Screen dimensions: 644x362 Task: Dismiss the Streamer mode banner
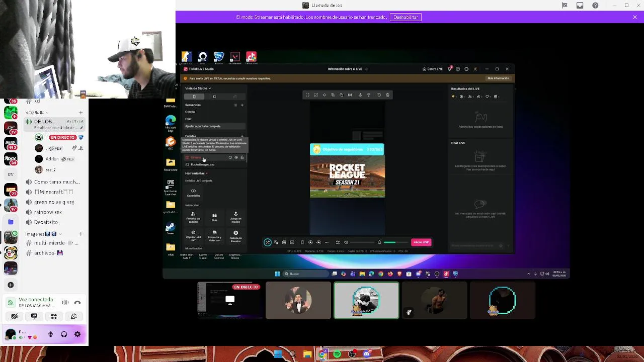[x=635, y=17]
